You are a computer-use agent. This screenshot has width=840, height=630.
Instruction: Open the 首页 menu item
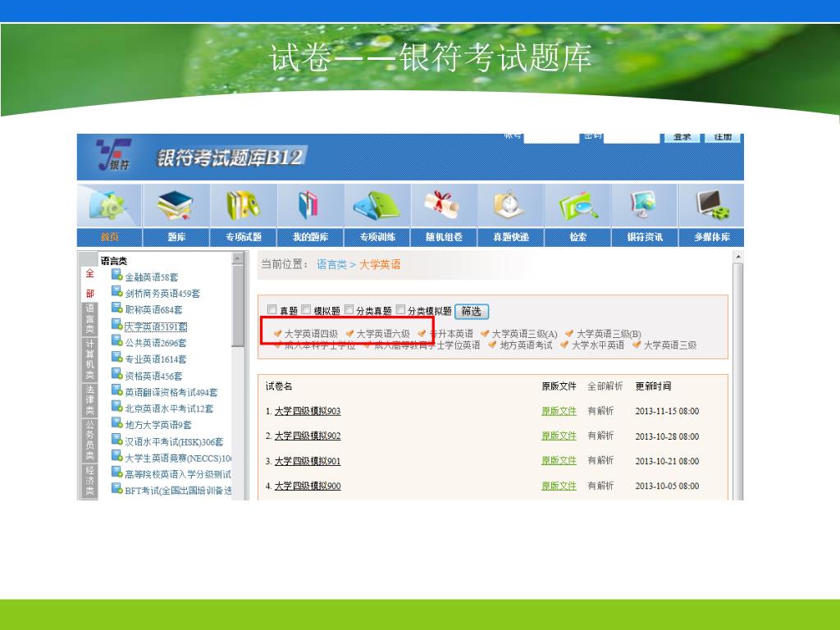[x=110, y=237]
